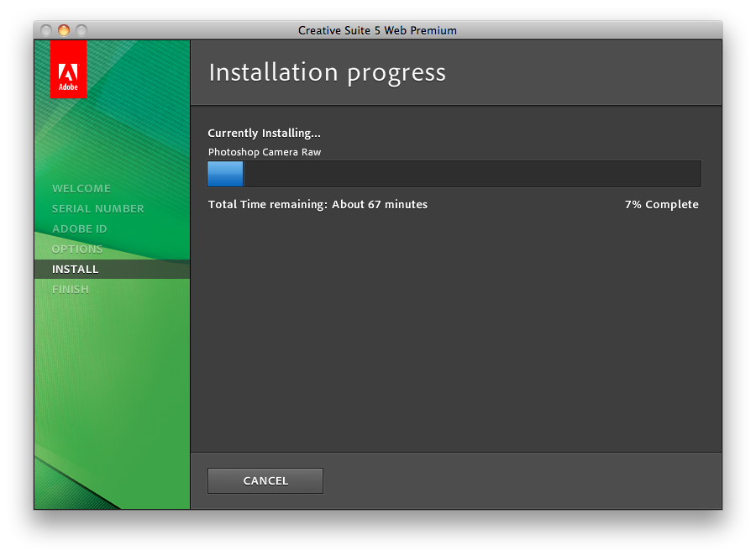Click the Adobe logo icon
Viewport: 756px width, 556px height.
(69, 70)
